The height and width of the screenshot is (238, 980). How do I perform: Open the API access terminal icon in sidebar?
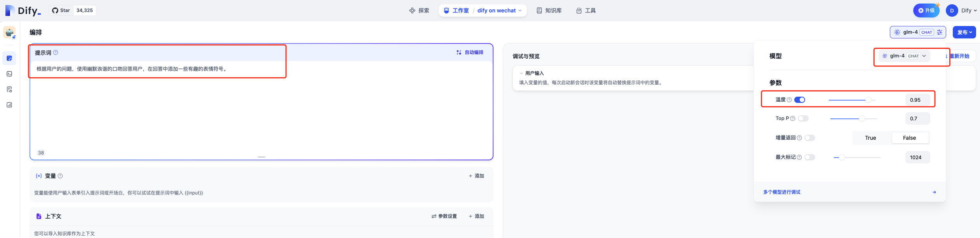click(x=9, y=74)
